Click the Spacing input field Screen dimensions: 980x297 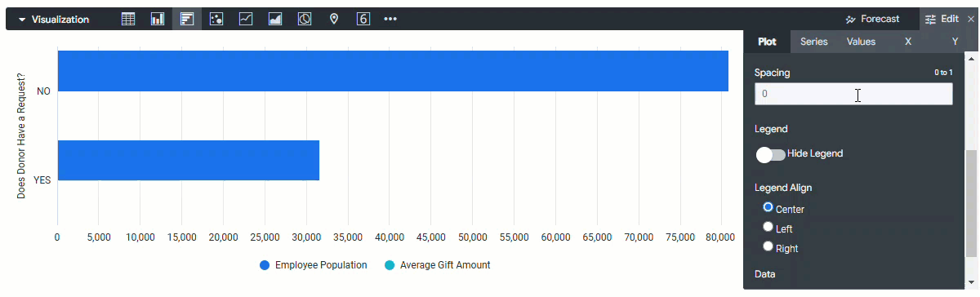pos(853,94)
